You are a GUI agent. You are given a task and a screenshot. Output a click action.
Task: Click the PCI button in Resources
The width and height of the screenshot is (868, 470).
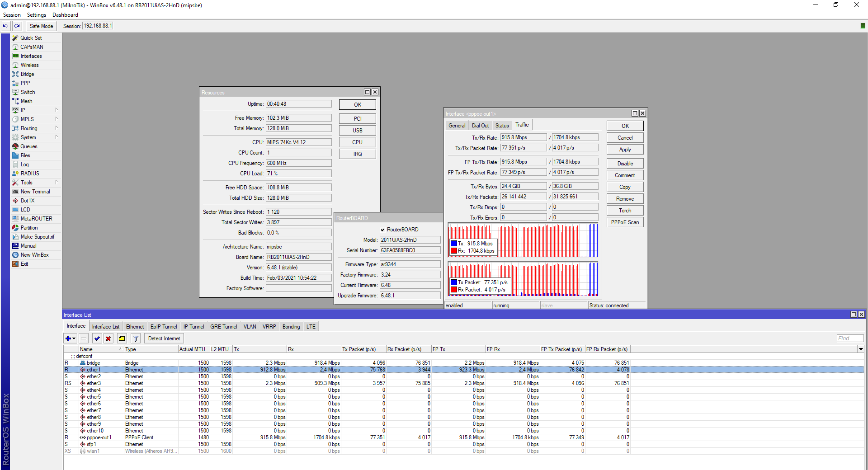tap(358, 119)
